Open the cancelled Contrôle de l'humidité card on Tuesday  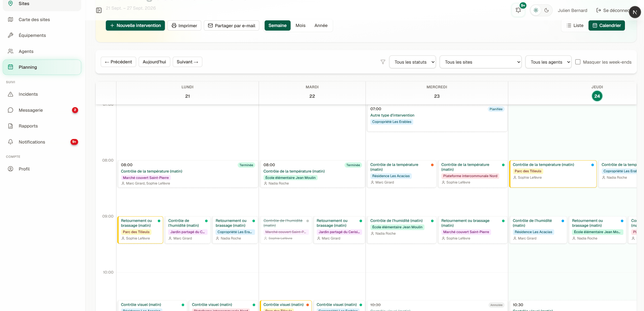tap(286, 230)
